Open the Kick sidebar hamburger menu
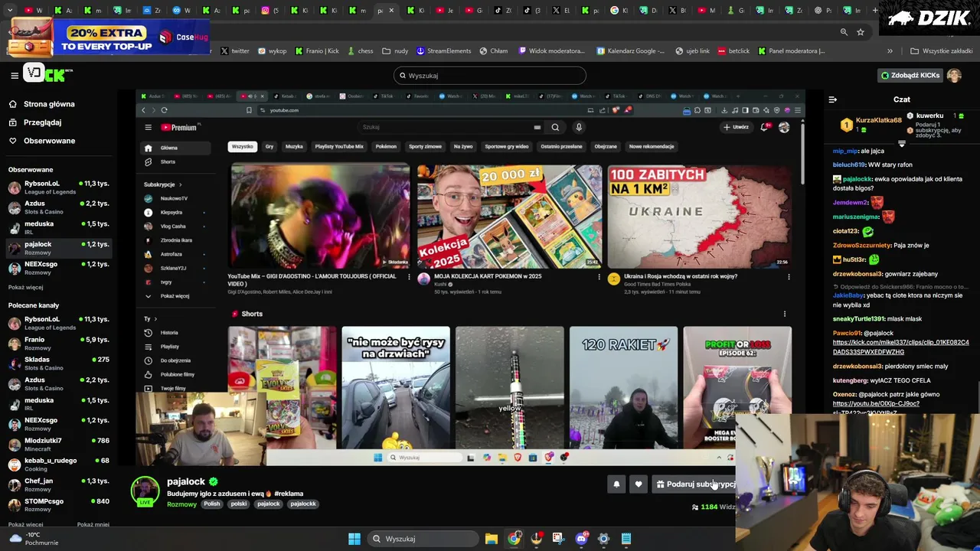 coord(14,75)
